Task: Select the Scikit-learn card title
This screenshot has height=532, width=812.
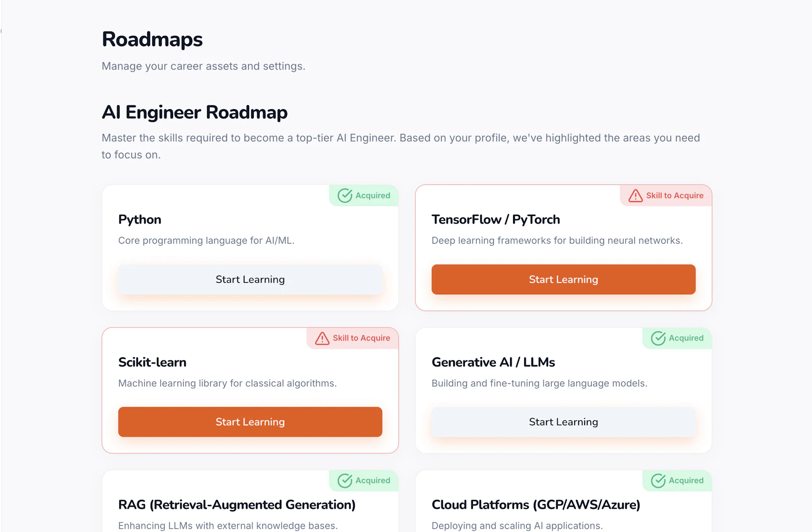Action: click(152, 362)
